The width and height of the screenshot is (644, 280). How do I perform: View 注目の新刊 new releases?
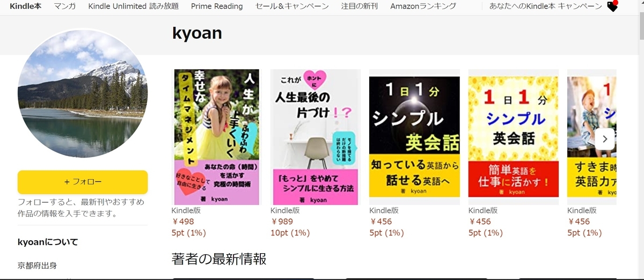[359, 6]
